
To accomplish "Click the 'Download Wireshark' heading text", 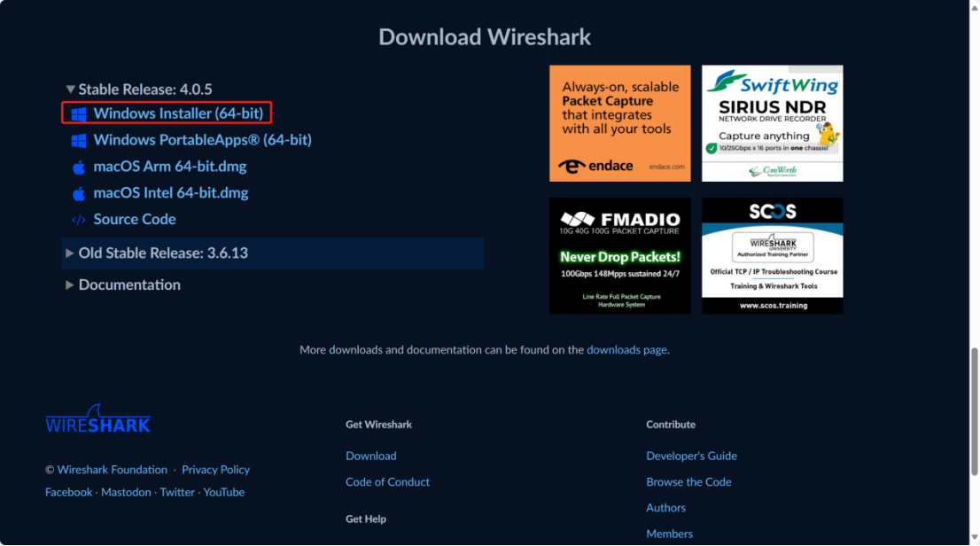I will point(485,37).
